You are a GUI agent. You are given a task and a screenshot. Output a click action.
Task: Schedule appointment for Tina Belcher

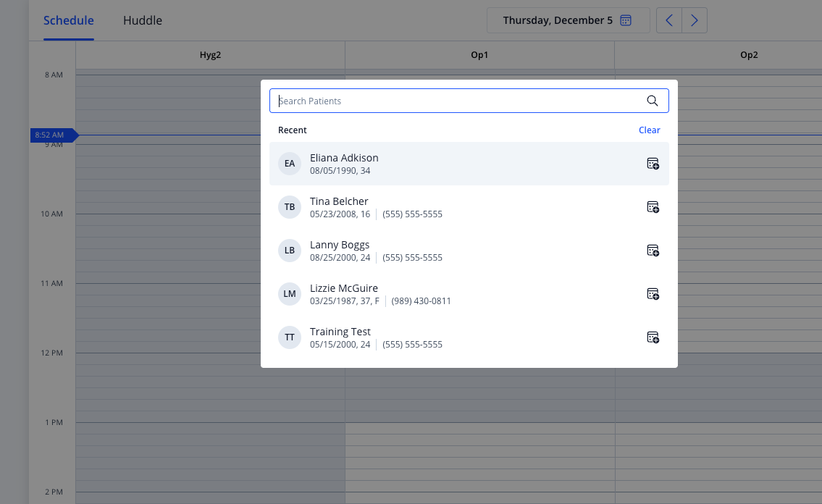(653, 207)
